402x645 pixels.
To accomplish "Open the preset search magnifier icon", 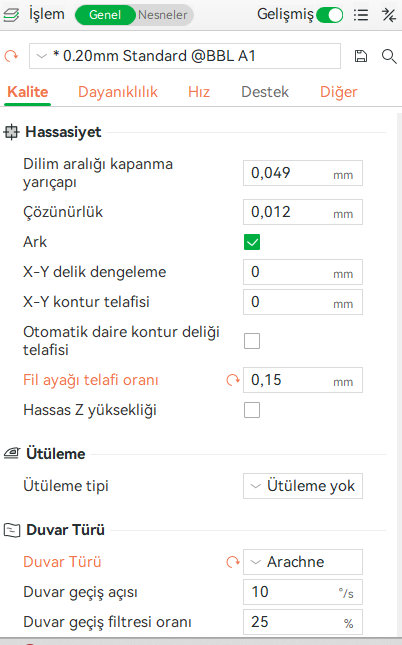I will [389, 56].
